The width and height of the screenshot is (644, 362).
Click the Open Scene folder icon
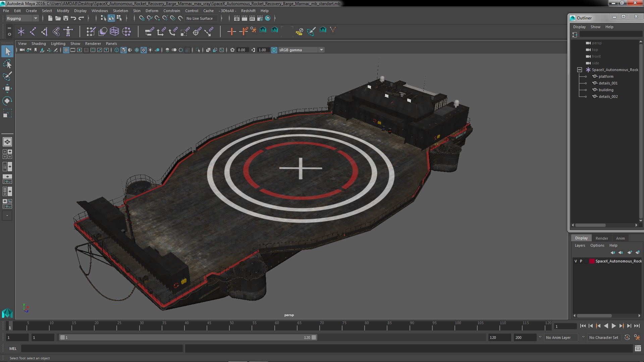(58, 18)
